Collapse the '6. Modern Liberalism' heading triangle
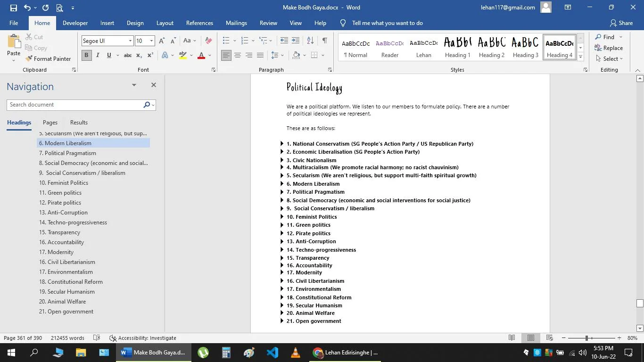Screen dimensions: 644x362 tap(282, 184)
